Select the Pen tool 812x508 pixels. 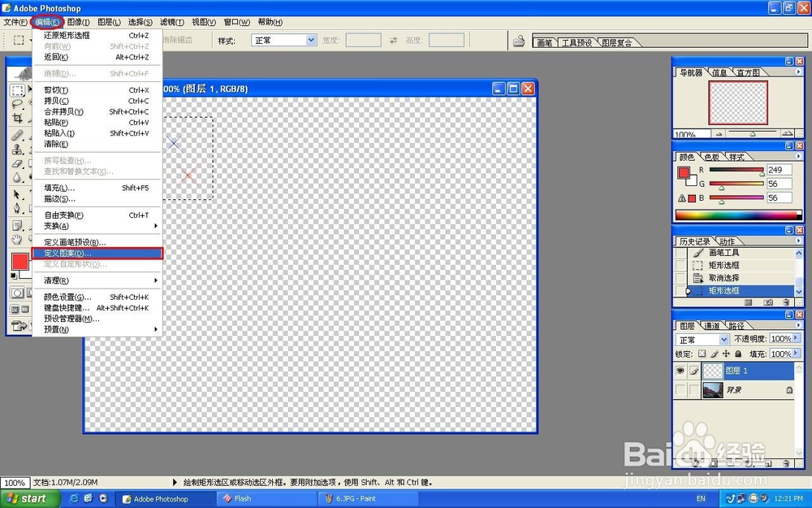coord(18,208)
